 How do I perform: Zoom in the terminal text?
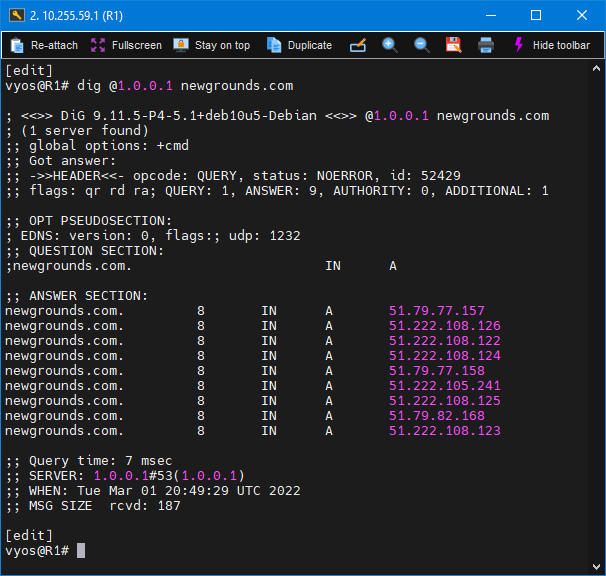(390, 45)
